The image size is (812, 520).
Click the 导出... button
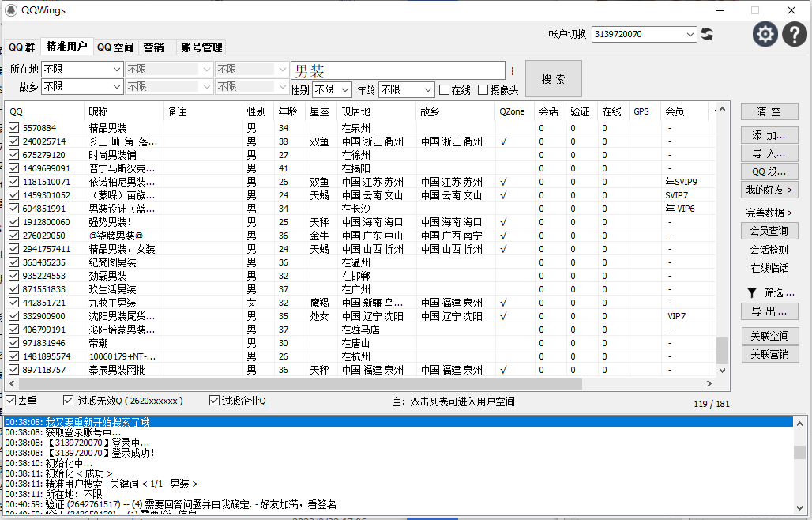(x=769, y=311)
